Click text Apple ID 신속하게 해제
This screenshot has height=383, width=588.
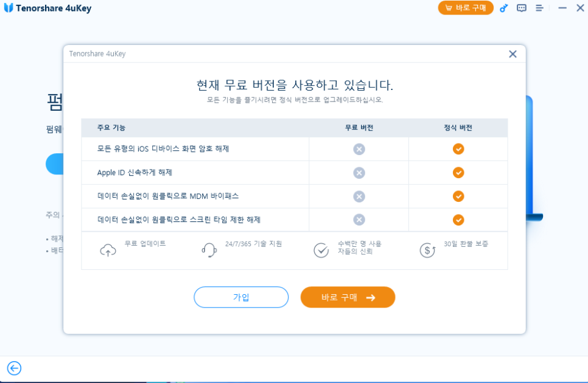135,173
